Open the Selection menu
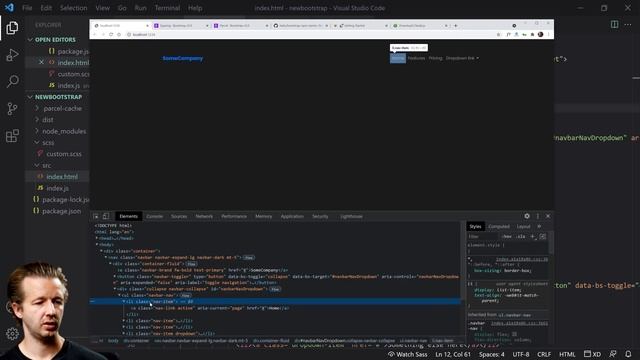 coord(73,8)
